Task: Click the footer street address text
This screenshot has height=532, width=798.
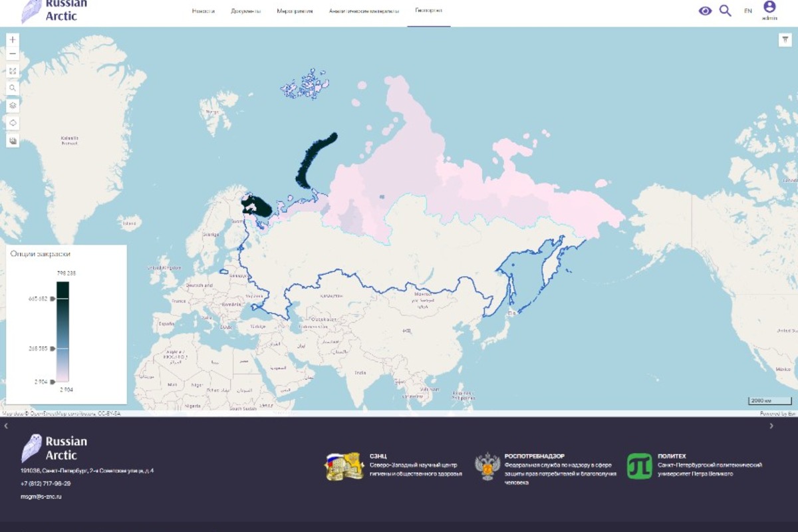Action: pos(87,471)
